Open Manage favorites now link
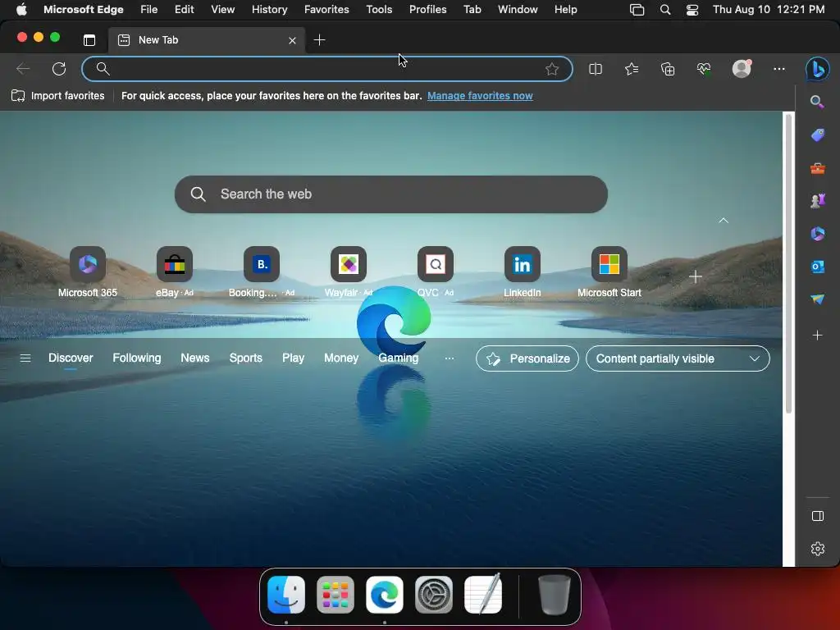840x630 pixels. [x=480, y=96]
